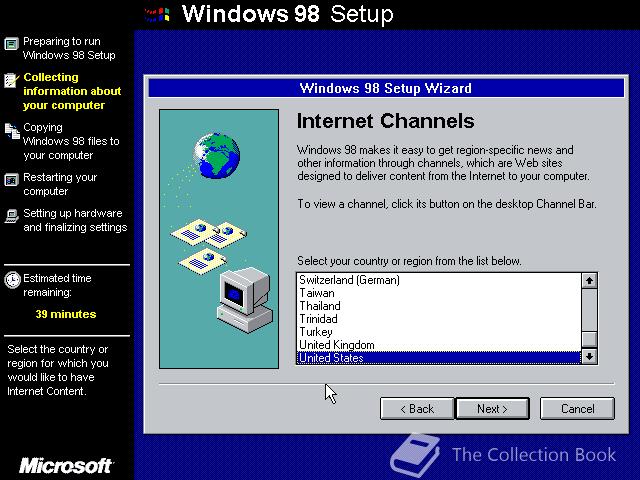
Task: Click the Next button
Action: pos(492,409)
